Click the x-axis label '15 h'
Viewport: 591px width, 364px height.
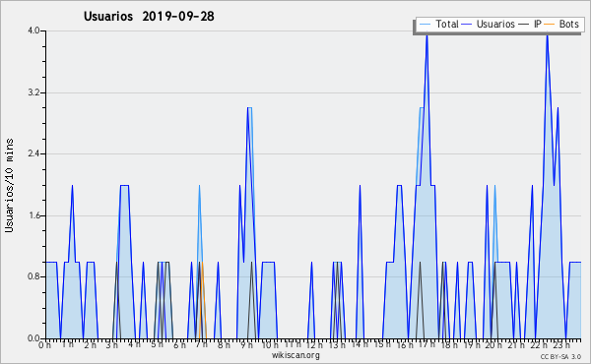pyautogui.click(x=382, y=344)
